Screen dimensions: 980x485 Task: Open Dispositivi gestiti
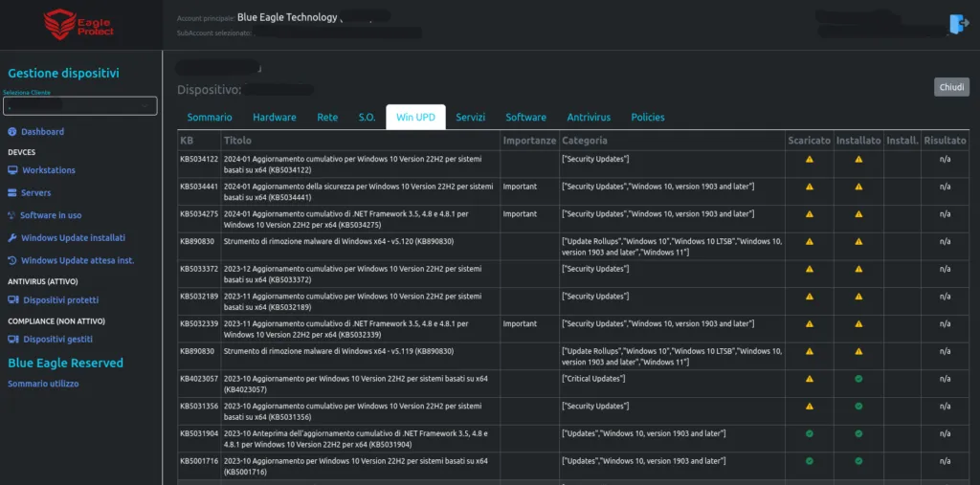coord(57,340)
